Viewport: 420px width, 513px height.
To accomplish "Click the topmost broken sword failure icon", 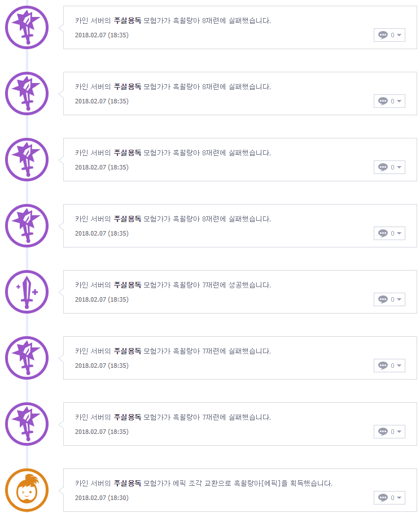I will (27, 27).
